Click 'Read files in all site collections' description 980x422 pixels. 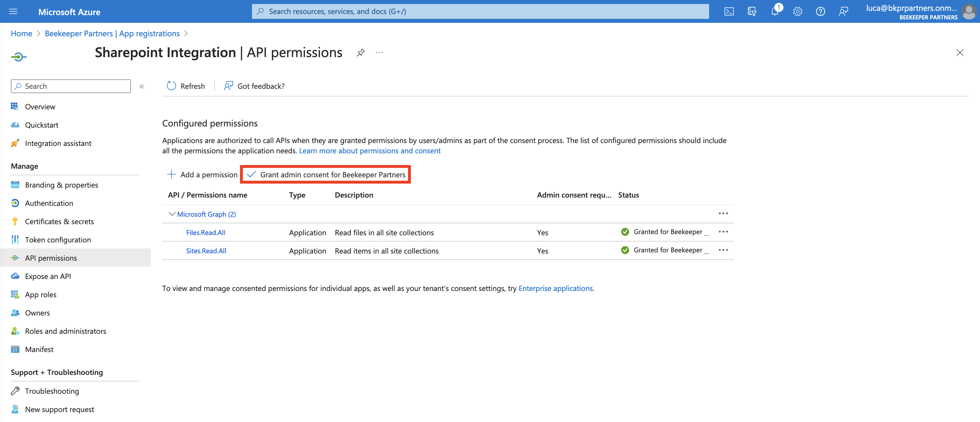click(384, 233)
